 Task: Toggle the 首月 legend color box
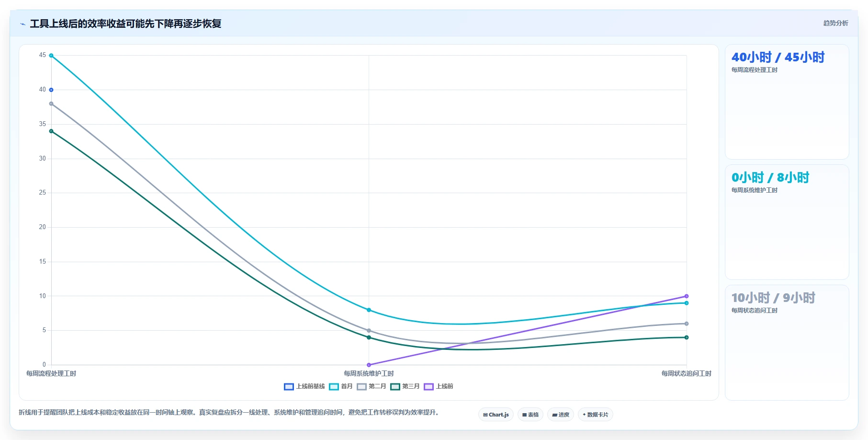(334, 387)
